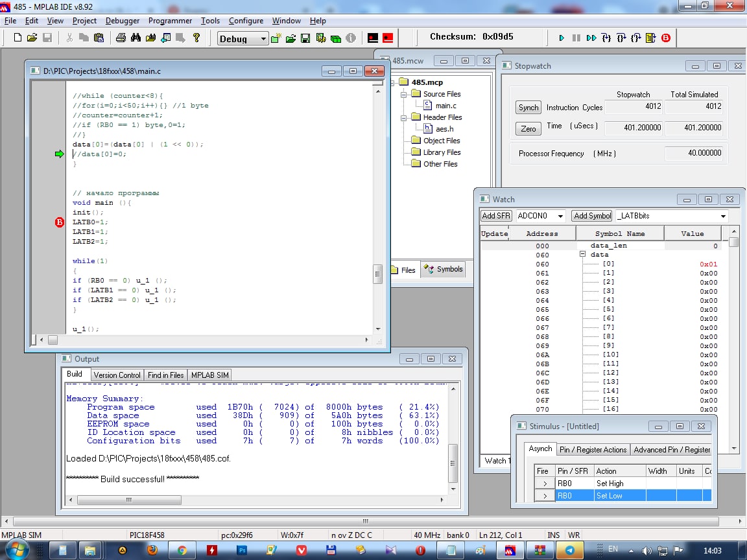The image size is (747, 560).
Task: Open the Project menu
Action: coord(84,21)
